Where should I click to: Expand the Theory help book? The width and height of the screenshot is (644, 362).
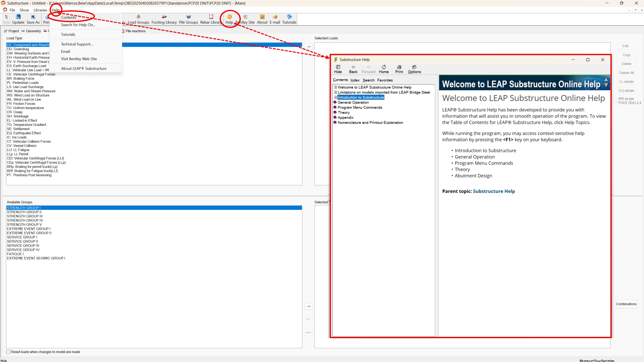point(335,112)
